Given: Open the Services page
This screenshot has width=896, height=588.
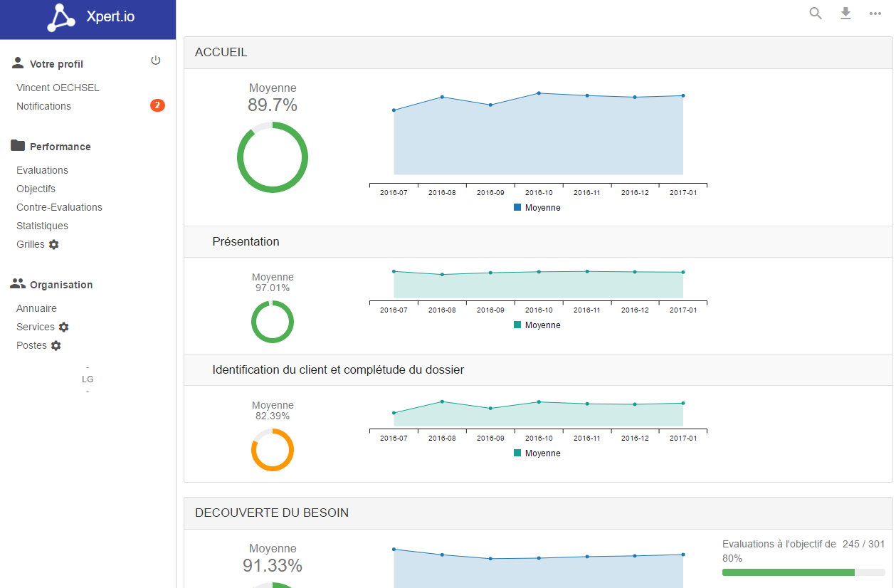Looking at the screenshot, I should [35, 327].
